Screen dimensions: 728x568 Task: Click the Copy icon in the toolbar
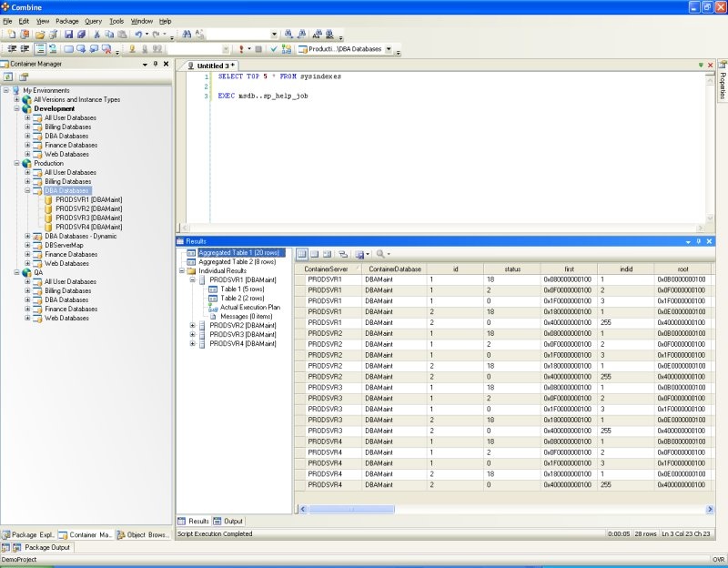108,34
